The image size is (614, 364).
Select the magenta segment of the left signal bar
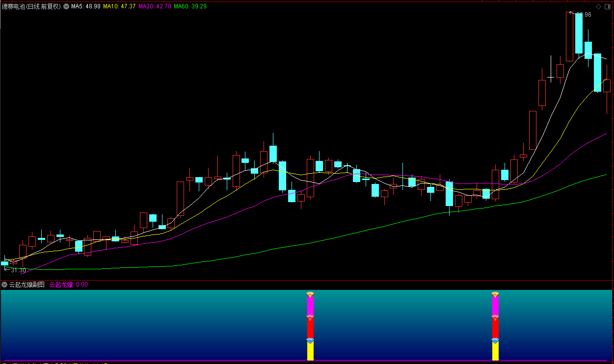coord(310,306)
